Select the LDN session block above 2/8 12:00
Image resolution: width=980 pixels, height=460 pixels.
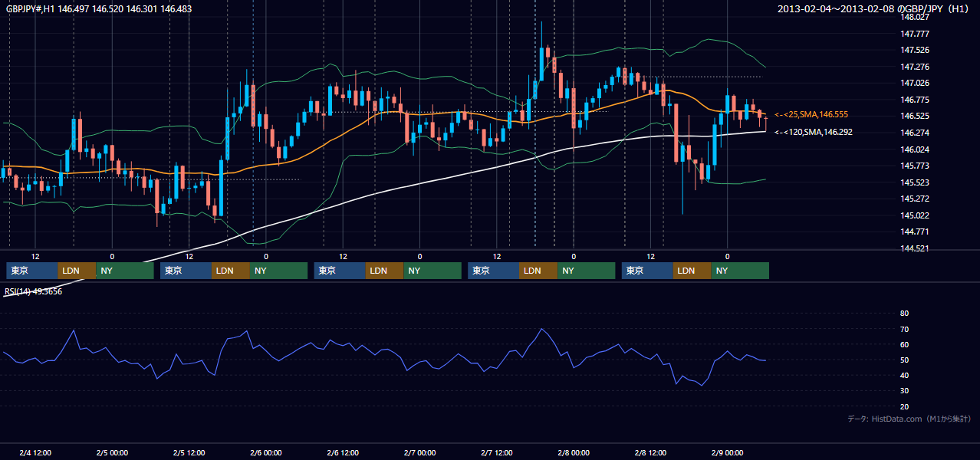(692, 271)
